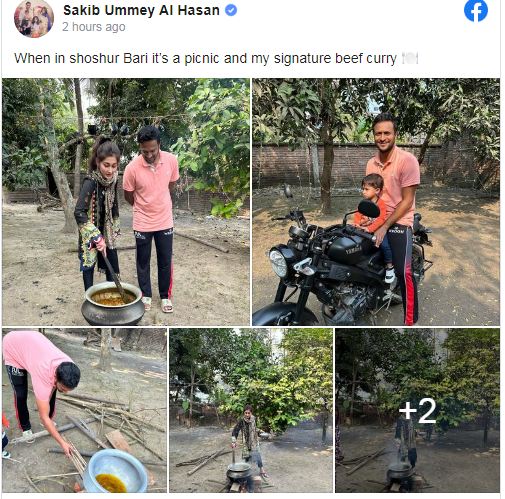
Task: Open photo of man bending over firewood
Action: (x=84, y=410)
